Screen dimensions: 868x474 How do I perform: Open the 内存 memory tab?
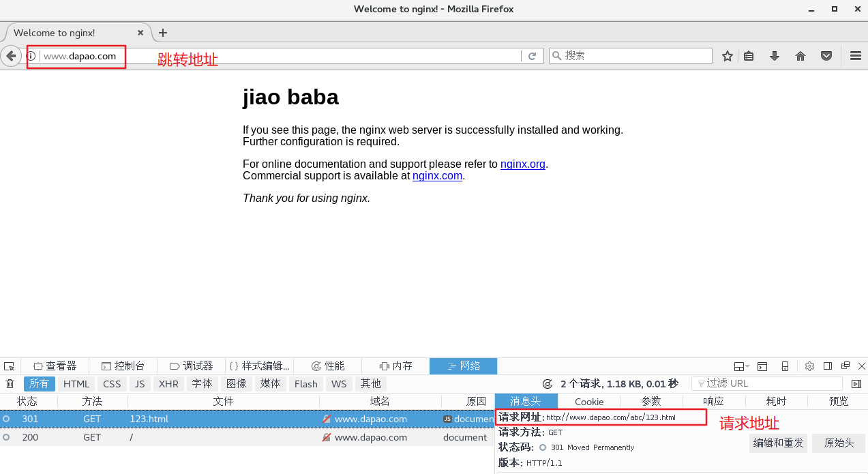click(395, 366)
